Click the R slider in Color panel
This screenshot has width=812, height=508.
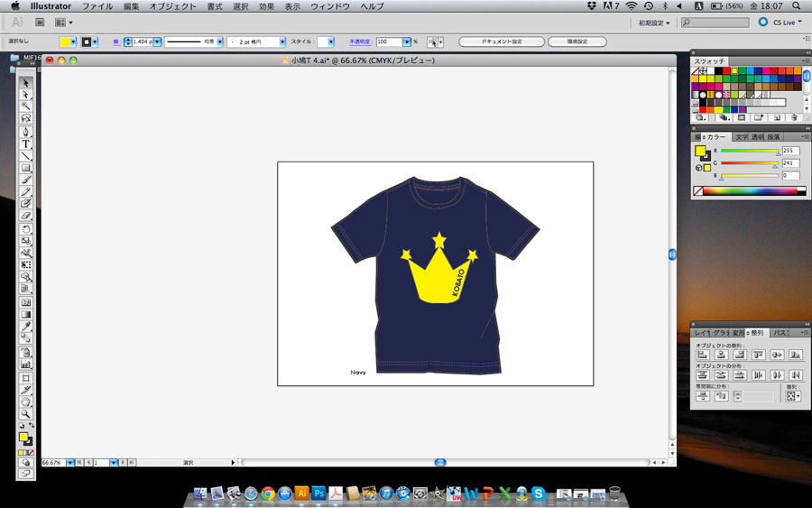750,151
